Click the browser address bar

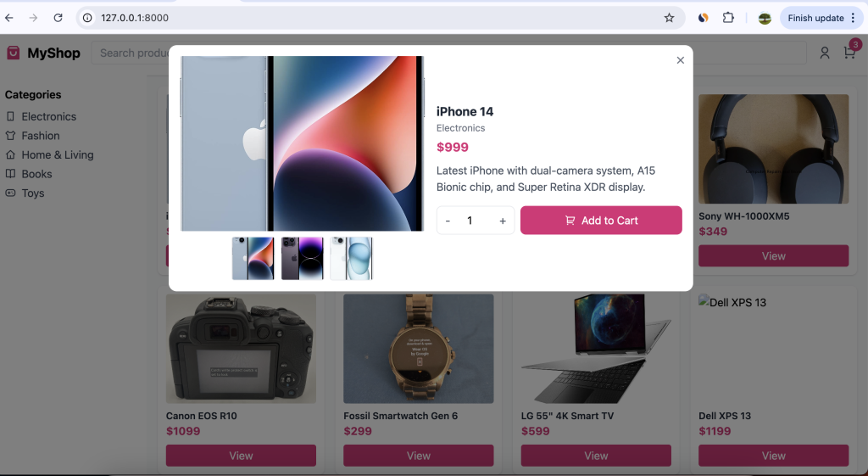[x=373, y=18]
